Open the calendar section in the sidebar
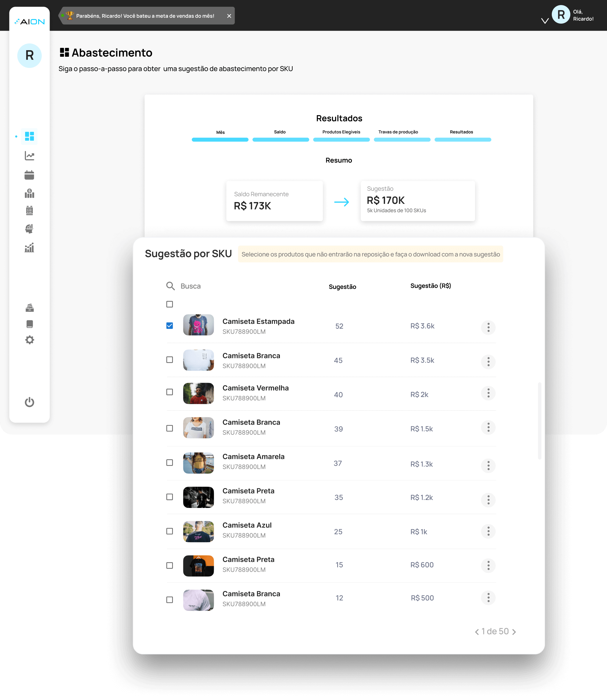 click(30, 175)
